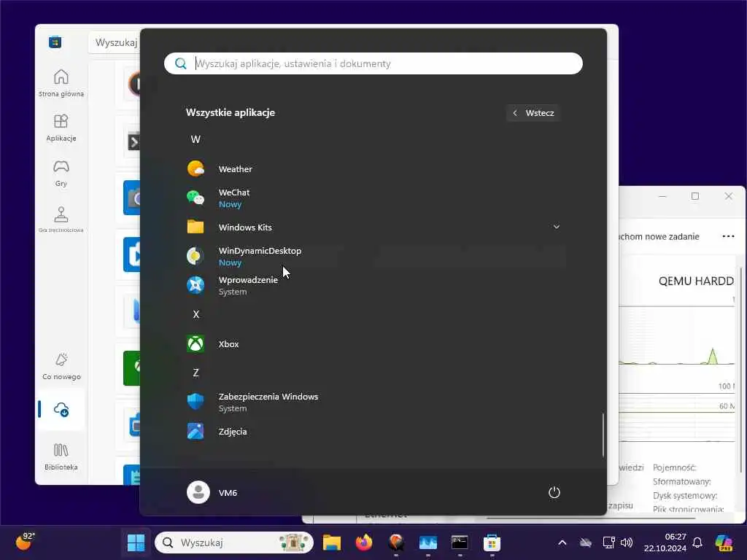Open network icon in system tray
The image size is (747, 560).
point(608,542)
